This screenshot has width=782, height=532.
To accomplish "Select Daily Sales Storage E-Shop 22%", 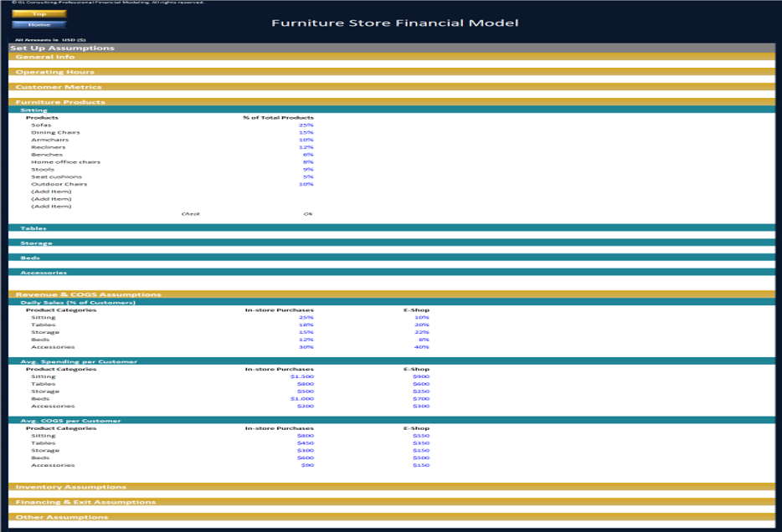I will tap(421, 332).
